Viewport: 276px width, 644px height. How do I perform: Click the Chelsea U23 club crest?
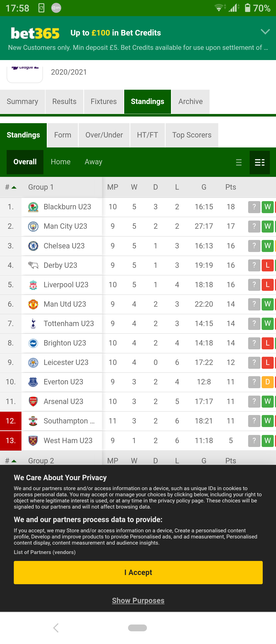(33, 246)
